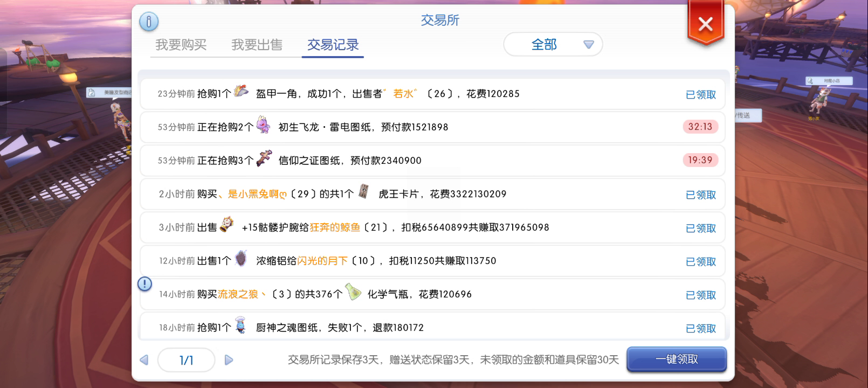Click the 虎王卡片 card icon

364,192
